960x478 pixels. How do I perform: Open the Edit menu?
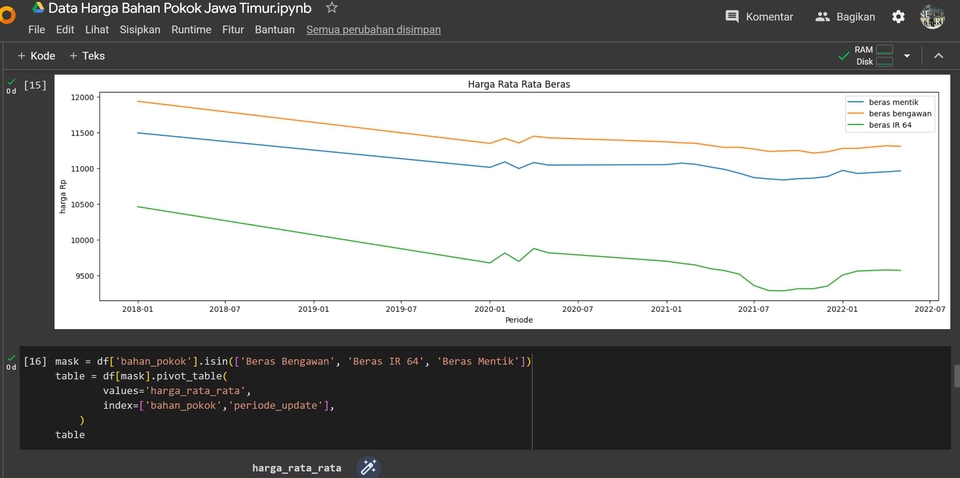click(x=65, y=29)
